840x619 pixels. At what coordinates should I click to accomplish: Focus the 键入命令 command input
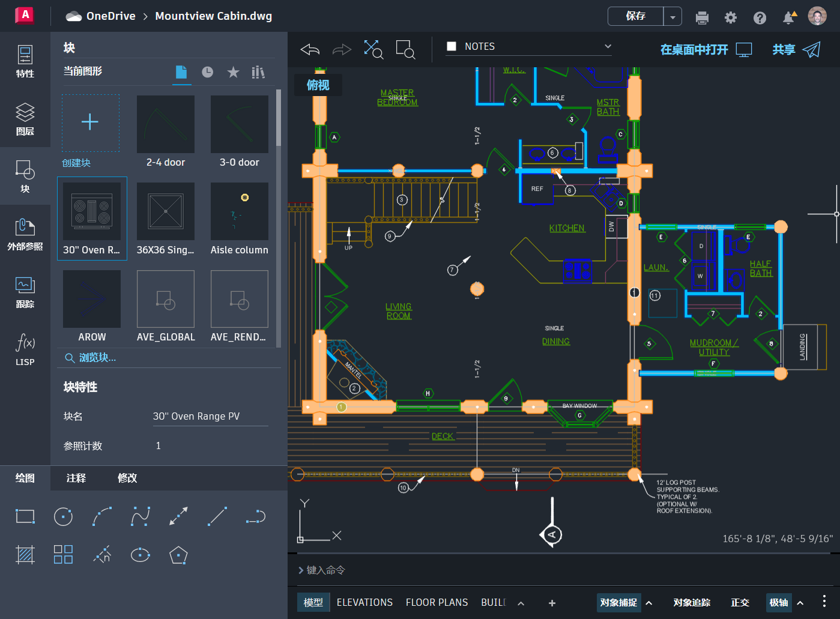[563, 570]
